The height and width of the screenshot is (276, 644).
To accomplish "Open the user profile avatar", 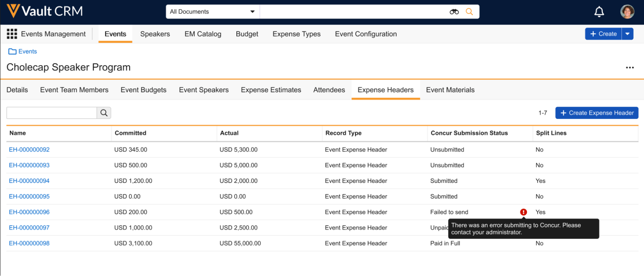I will [627, 12].
